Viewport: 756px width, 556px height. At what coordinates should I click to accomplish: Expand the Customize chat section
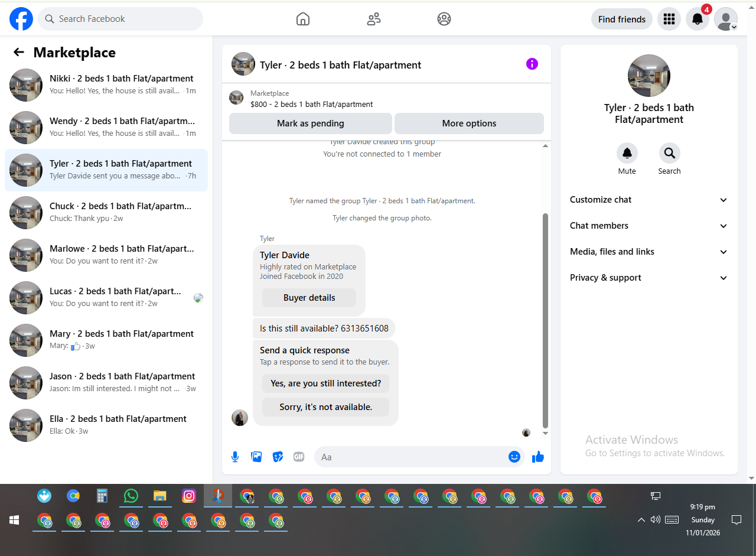pyautogui.click(x=649, y=200)
